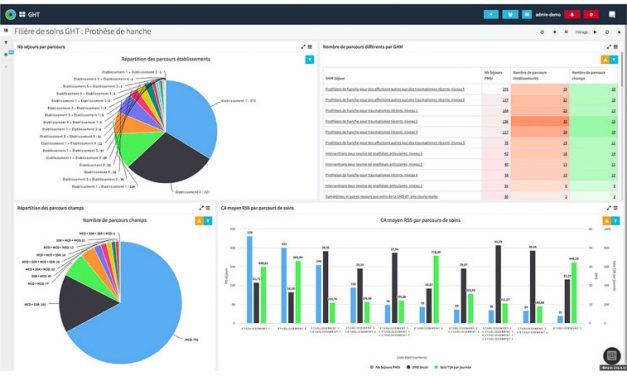Open menu of Répartition des parcours champs panel
This screenshot has height=376, width=627.
208,208
